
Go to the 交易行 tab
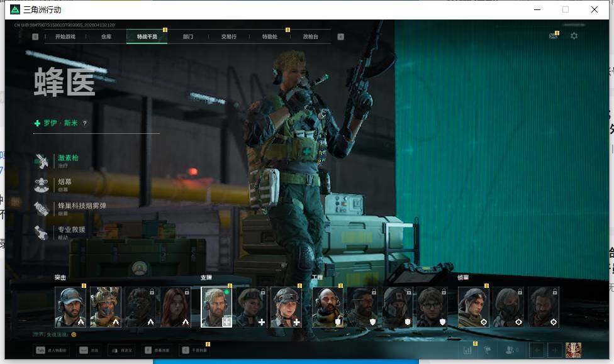pos(228,37)
